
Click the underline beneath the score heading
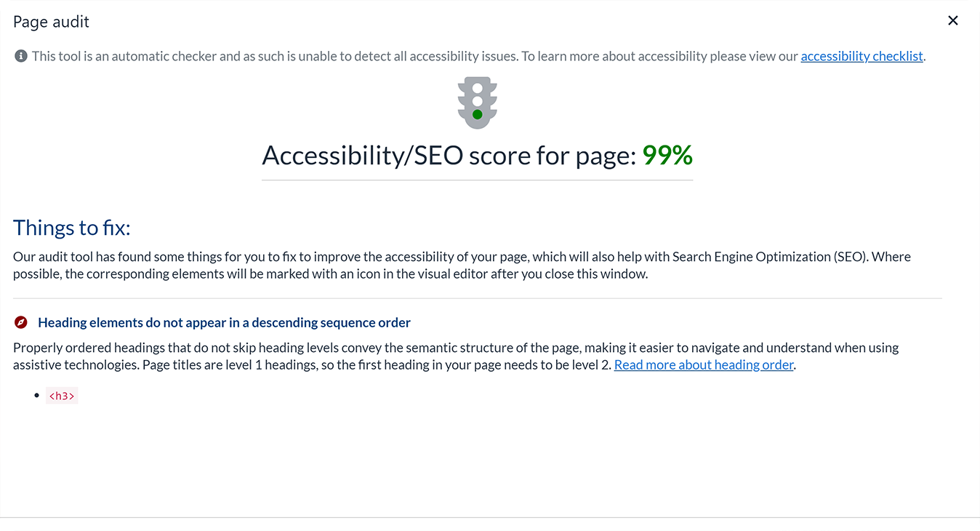pos(477,179)
